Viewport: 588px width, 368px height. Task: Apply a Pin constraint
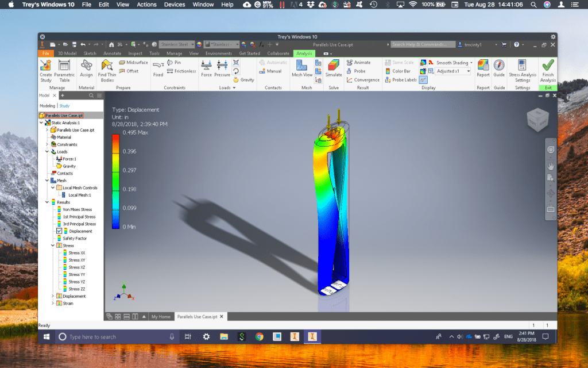click(x=174, y=62)
